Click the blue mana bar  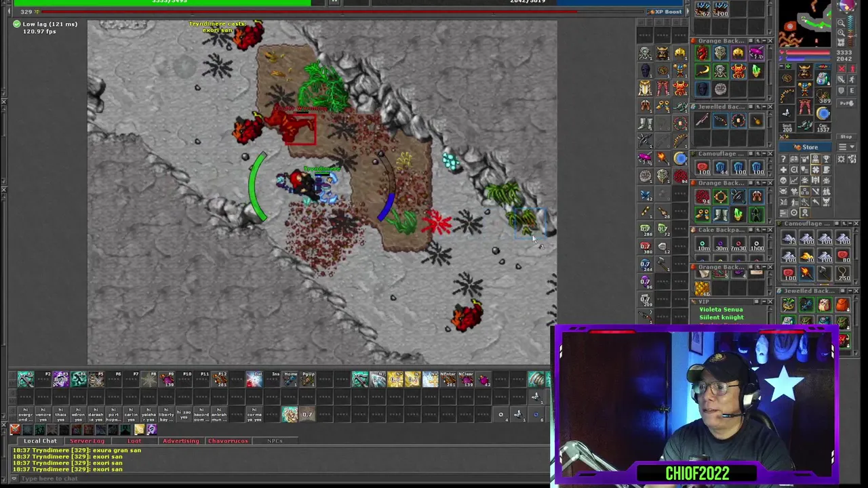pyautogui.click(x=808, y=58)
